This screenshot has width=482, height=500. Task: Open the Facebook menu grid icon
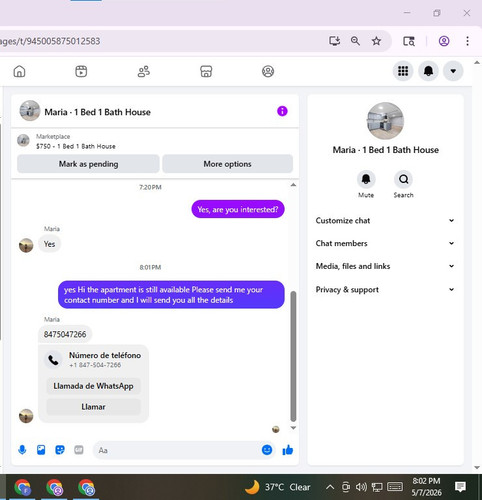(x=403, y=71)
